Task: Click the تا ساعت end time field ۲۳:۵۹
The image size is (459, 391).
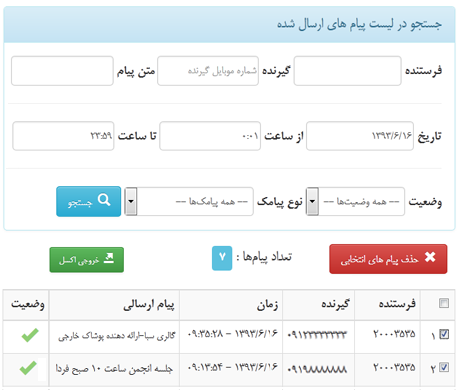Action: pyautogui.click(x=63, y=136)
